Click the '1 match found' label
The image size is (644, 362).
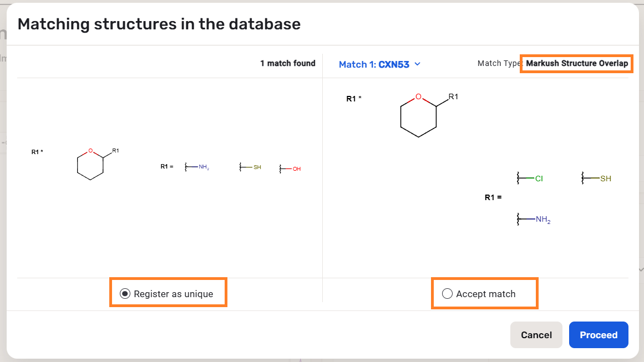point(287,63)
